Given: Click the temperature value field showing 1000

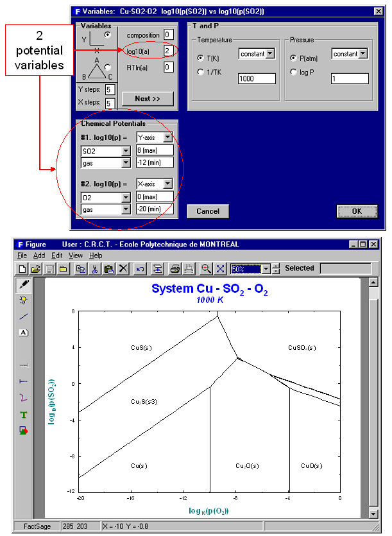Looking at the screenshot, I should 257,78.
